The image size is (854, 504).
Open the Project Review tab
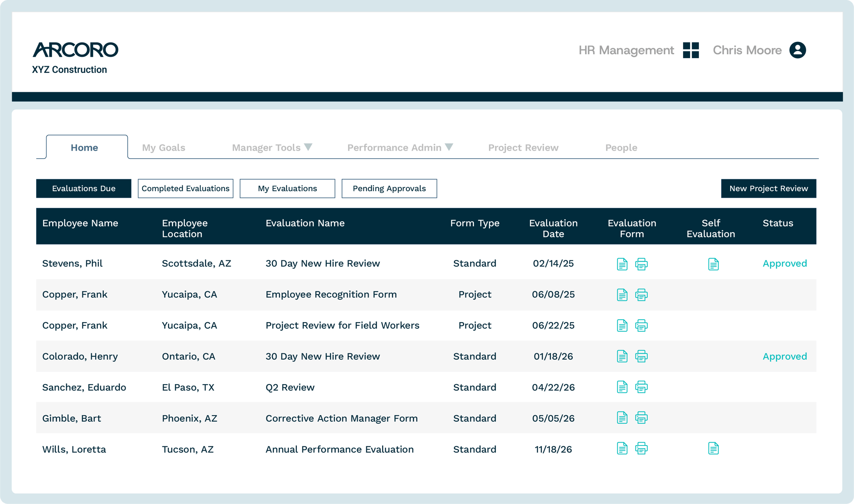(x=523, y=148)
